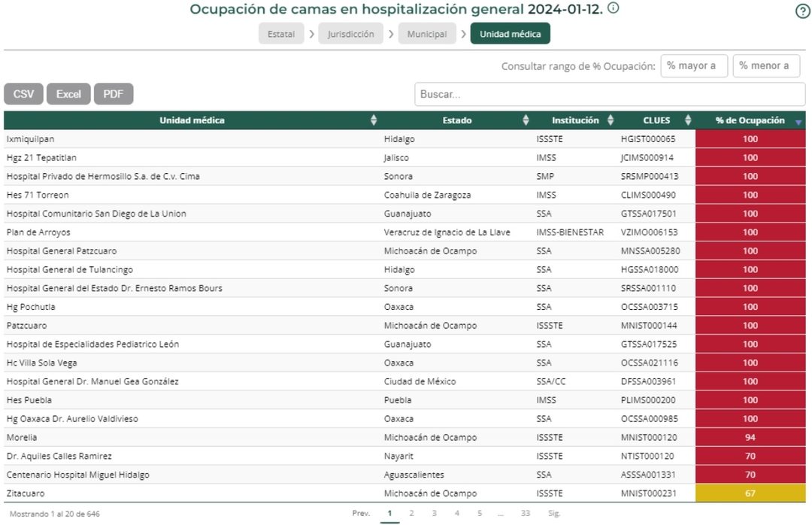Click Coahuila de Zaragoza state cell

pyautogui.click(x=427, y=195)
